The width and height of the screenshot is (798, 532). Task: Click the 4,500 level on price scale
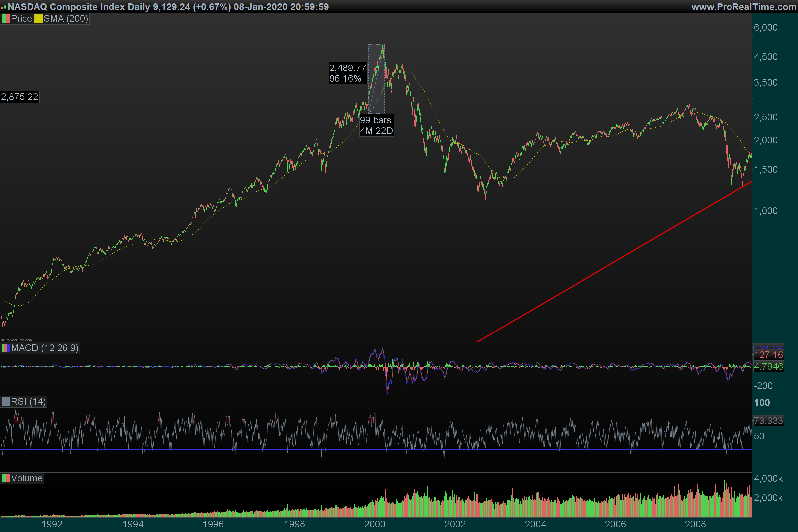pos(766,57)
